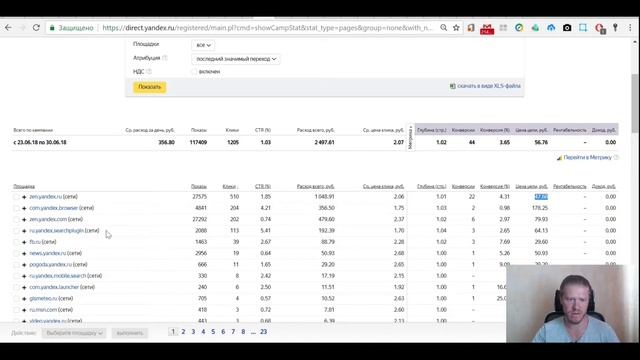Click the blue cloud home extension icon

(551, 28)
